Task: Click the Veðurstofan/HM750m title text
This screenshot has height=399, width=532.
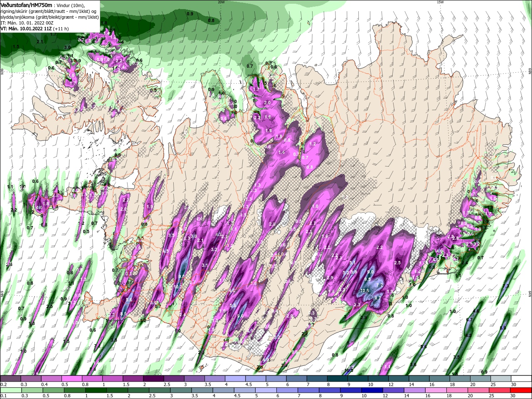Action: pos(26,5)
